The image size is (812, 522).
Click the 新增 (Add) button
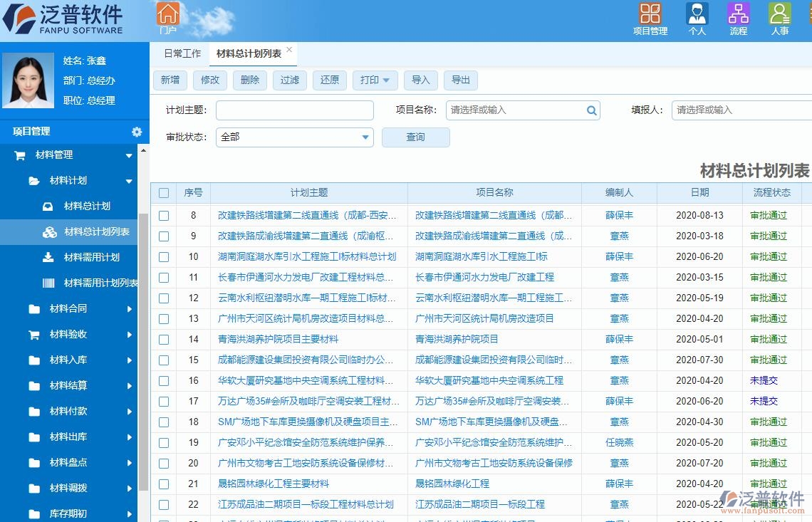[x=170, y=80]
